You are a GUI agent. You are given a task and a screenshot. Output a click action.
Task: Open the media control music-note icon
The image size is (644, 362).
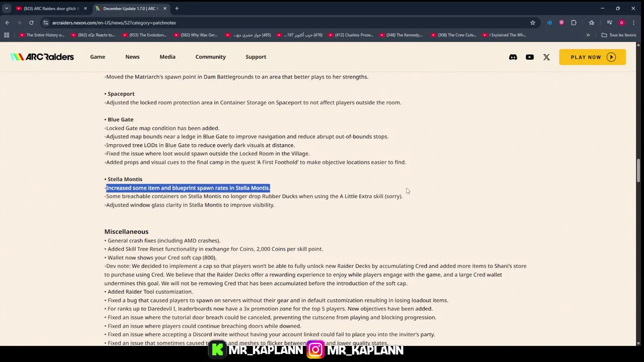click(609, 23)
